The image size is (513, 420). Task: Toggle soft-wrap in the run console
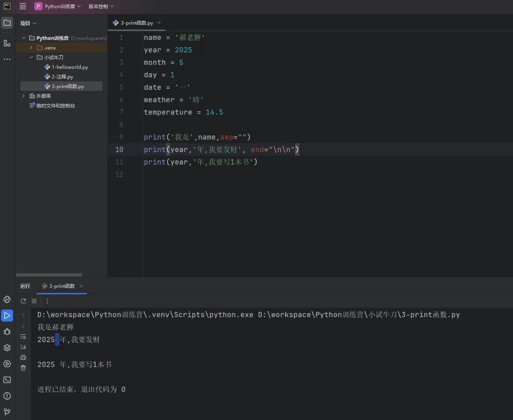tap(23, 337)
